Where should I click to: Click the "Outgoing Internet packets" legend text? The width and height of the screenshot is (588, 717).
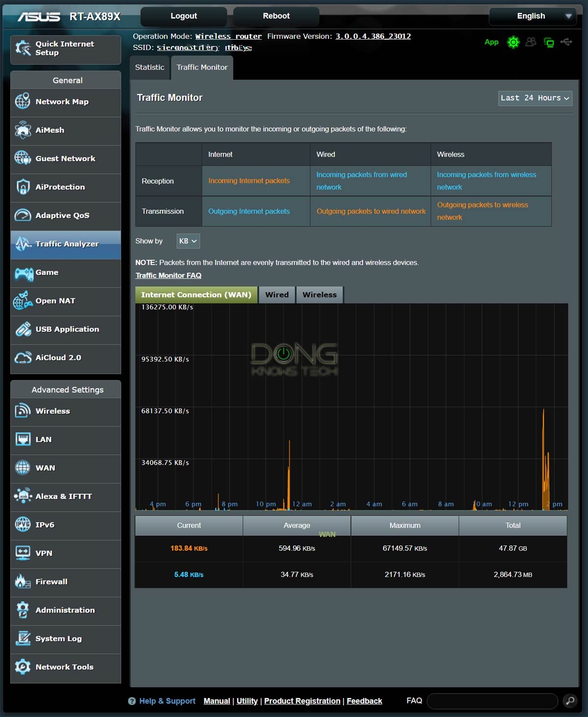249,211
